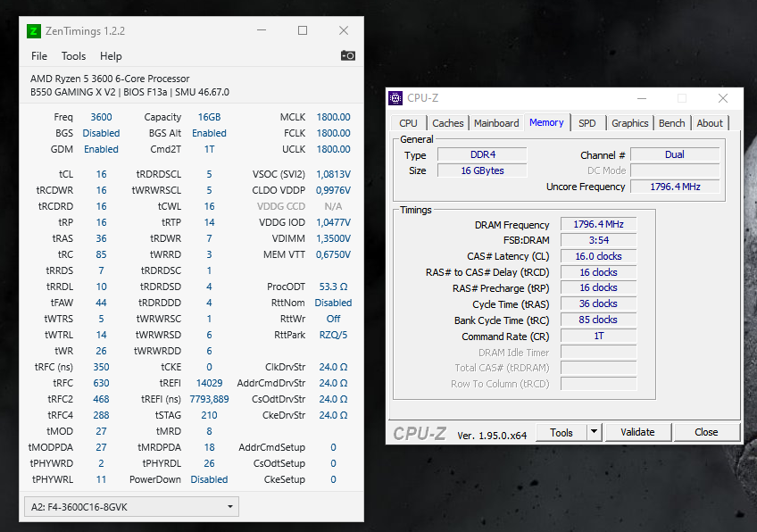This screenshot has width=757, height=532.
Task: Click the tSTAG value 210
Action: pos(209,415)
